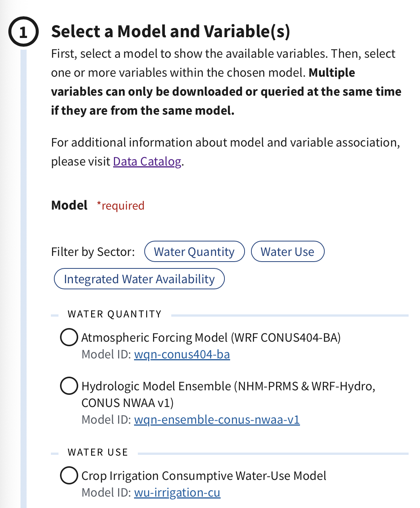Enable the Integrated Water Availability filter
Image resolution: width=420 pixels, height=508 pixels.
tap(139, 279)
